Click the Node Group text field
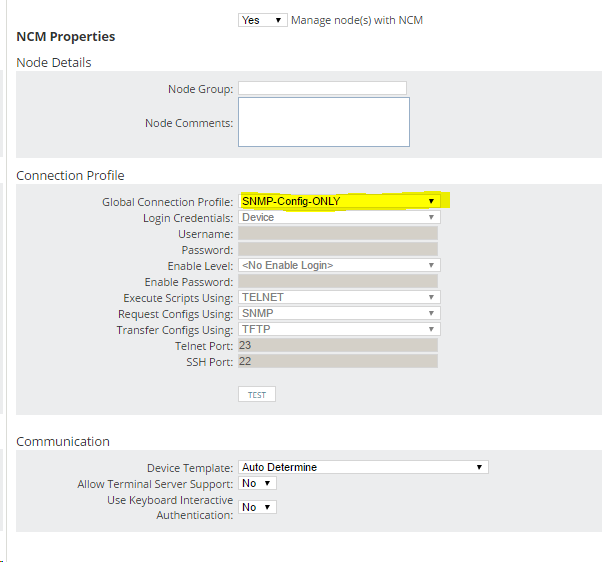The image size is (602, 562). 322,88
